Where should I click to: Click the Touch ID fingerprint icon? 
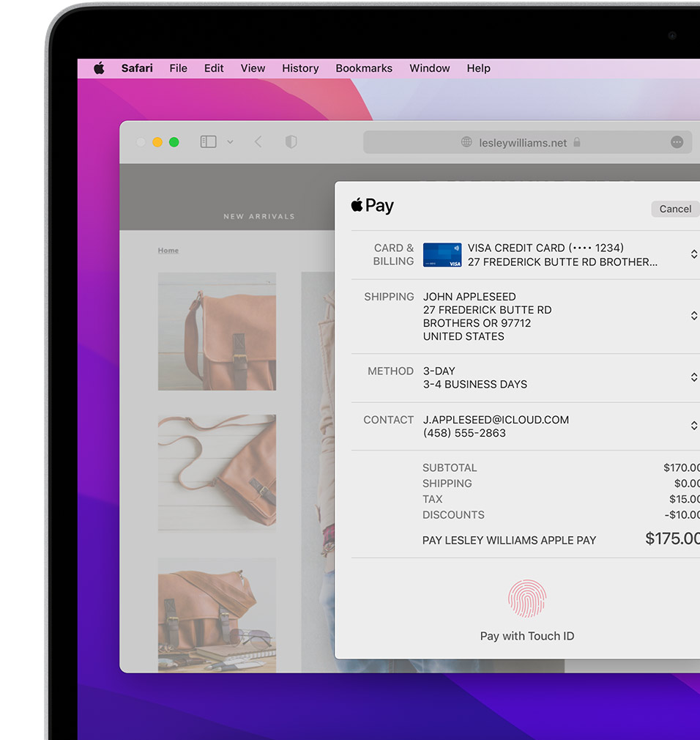pyautogui.click(x=527, y=599)
